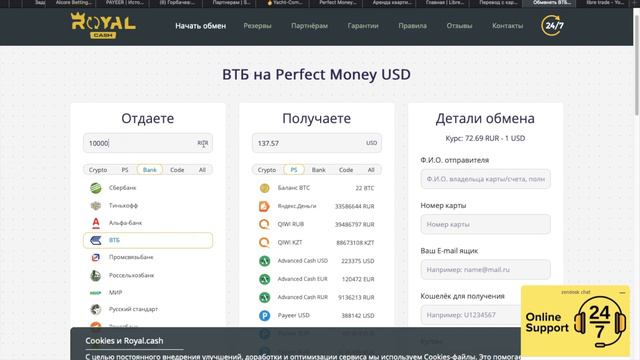640x360 pixels.
Task: Select Сбербank row icon in Отдаете list
Action: click(x=96, y=188)
